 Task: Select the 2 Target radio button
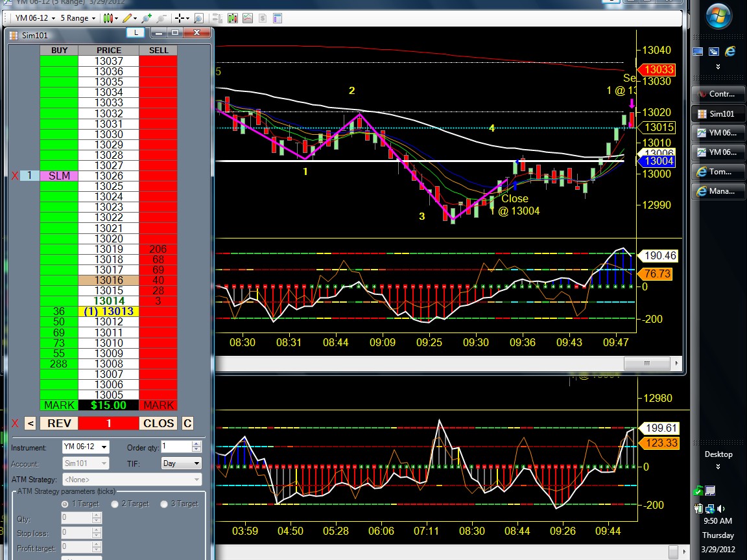pos(114,504)
